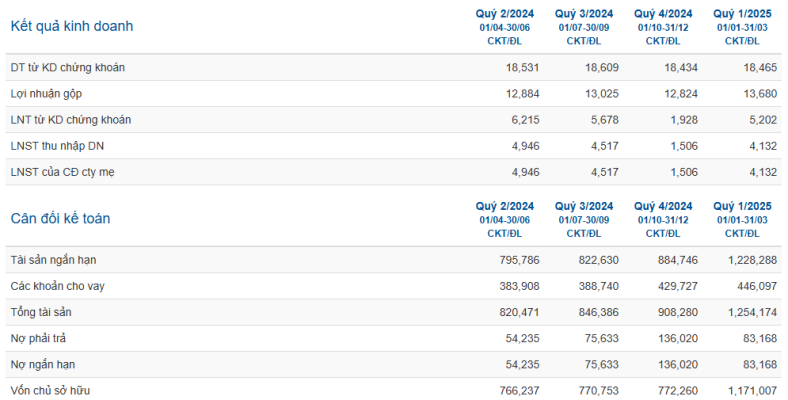
Task: Click the Tổng tài sản row label
Action: [41, 313]
